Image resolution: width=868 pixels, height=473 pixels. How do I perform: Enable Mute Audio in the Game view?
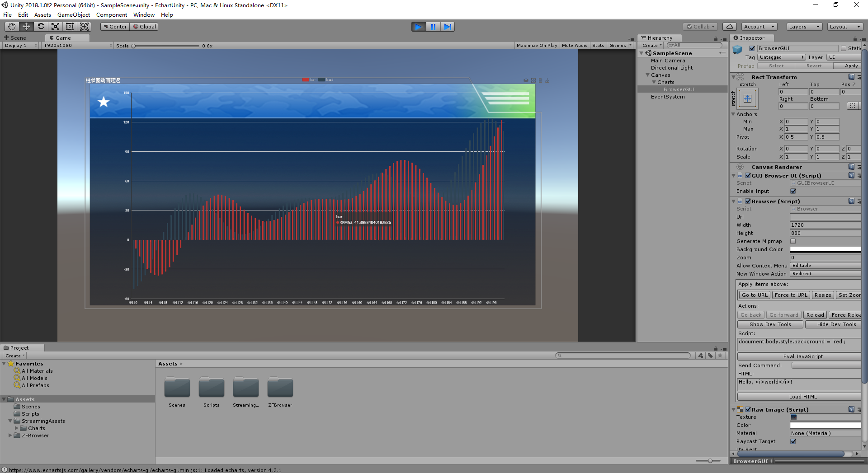click(x=575, y=45)
